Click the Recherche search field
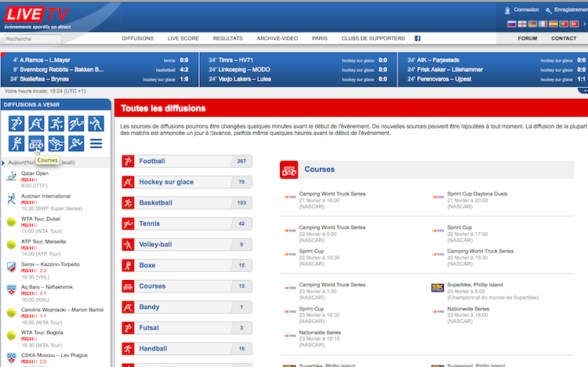Image resolution: width=588 pixels, height=367 pixels. pos(33,38)
